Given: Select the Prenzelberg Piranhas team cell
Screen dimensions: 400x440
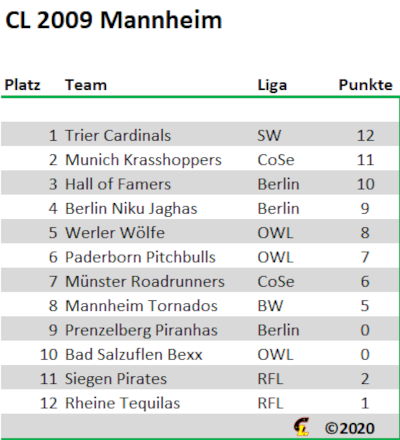Looking at the screenshot, I should pyautogui.click(x=141, y=331).
